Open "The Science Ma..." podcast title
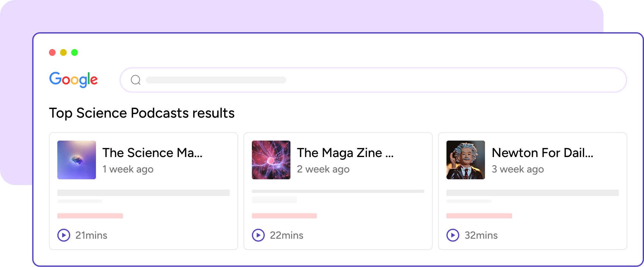644x267 pixels. [152, 153]
